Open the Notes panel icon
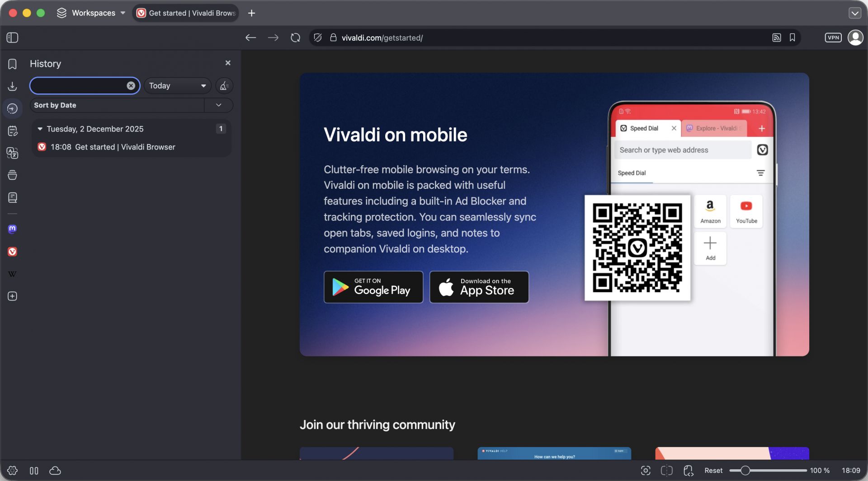Image resolution: width=868 pixels, height=481 pixels. (x=12, y=131)
